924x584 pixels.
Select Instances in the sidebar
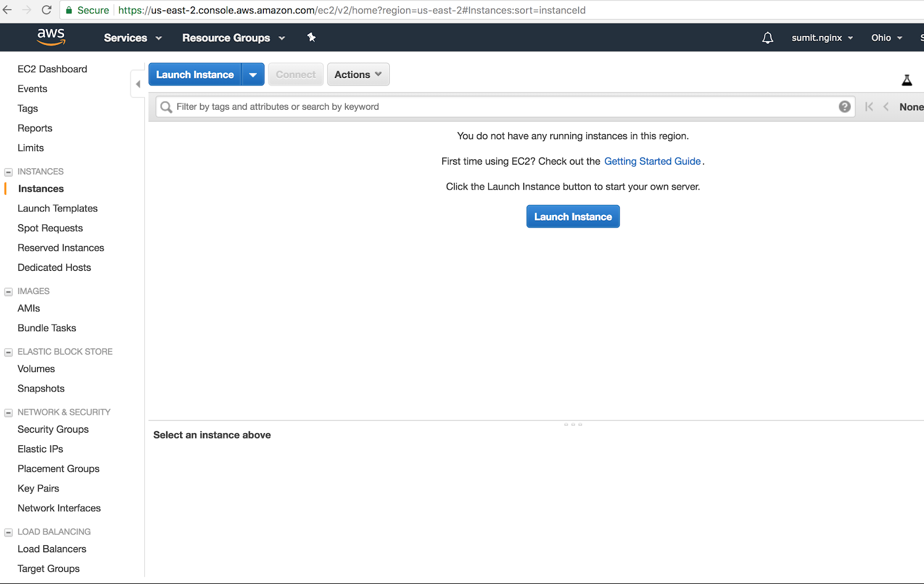pos(41,189)
